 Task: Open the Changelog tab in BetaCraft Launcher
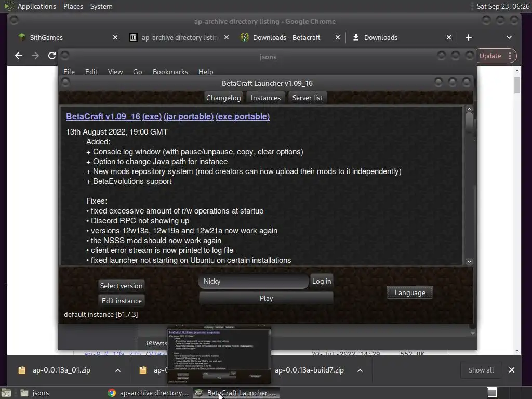click(x=223, y=98)
